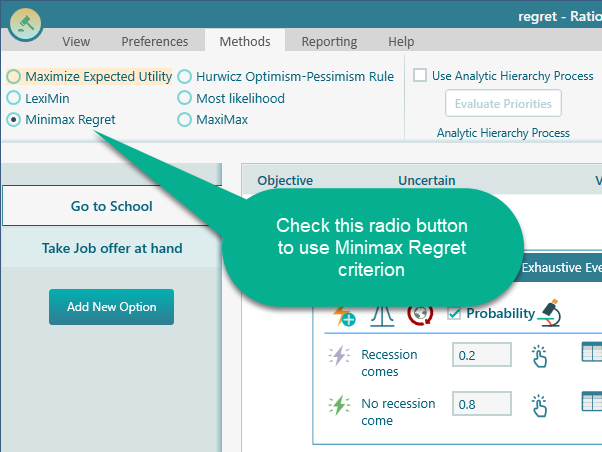Add a new event using lightning-plus icon
Image resolution: width=602 pixels, height=452 pixels.
[x=343, y=315]
